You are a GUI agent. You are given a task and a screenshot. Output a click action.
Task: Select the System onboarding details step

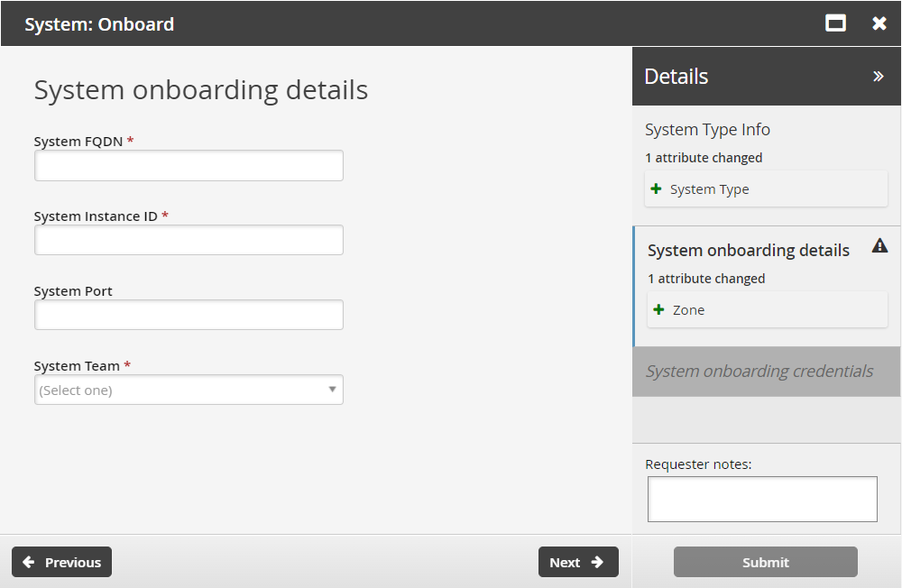click(748, 251)
